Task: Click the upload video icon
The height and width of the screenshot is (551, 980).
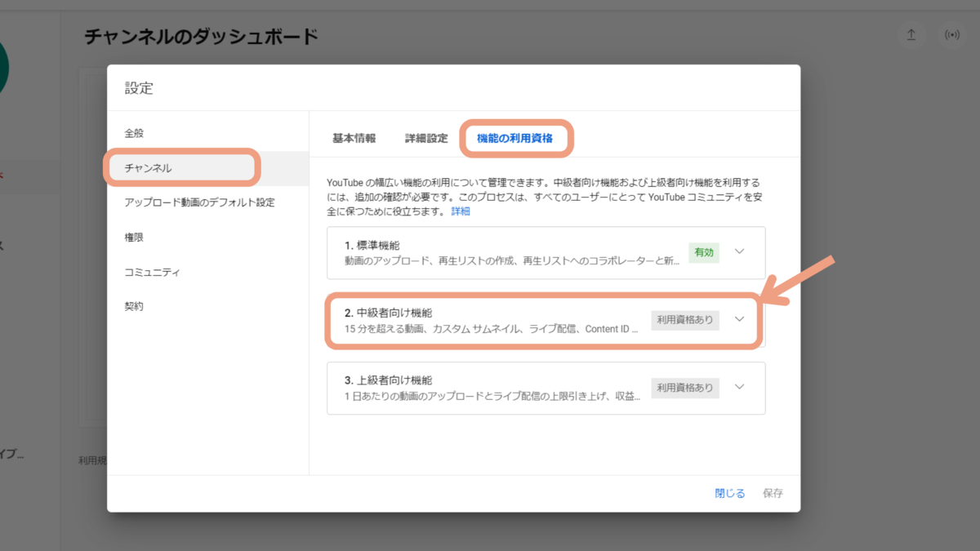Action: tap(911, 35)
